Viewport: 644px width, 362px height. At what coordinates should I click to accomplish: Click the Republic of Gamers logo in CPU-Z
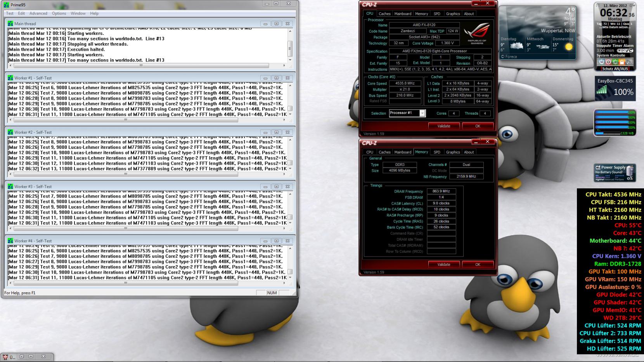tap(477, 34)
